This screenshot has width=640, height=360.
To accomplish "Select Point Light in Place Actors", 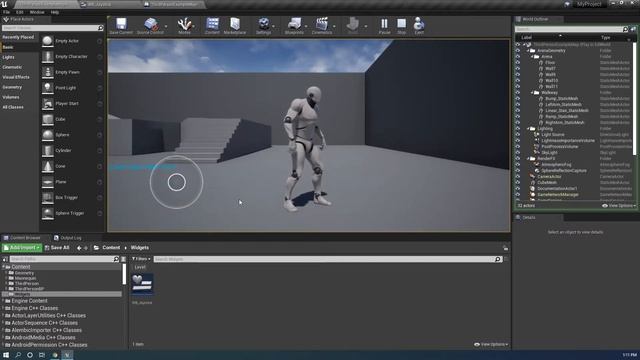I will coord(72,88).
